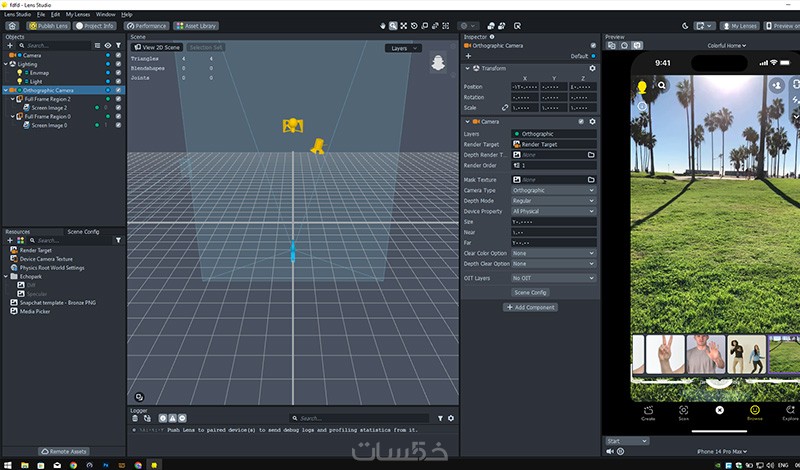Open the Asset Library
The height and width of the screenshot is (470, 800).
click(196, 26)
